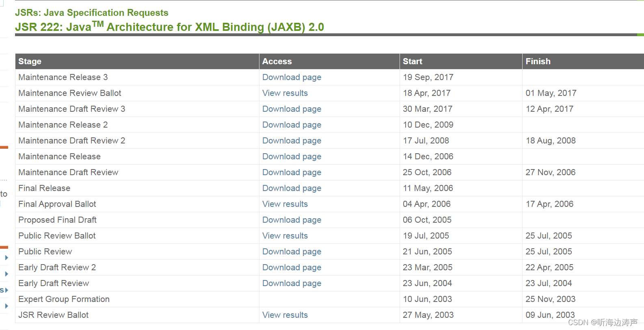The width and height of the screenshot is (644, 330).
Task: Select start date '23 Mar, 2005'
Action: (x=428, y=267)
